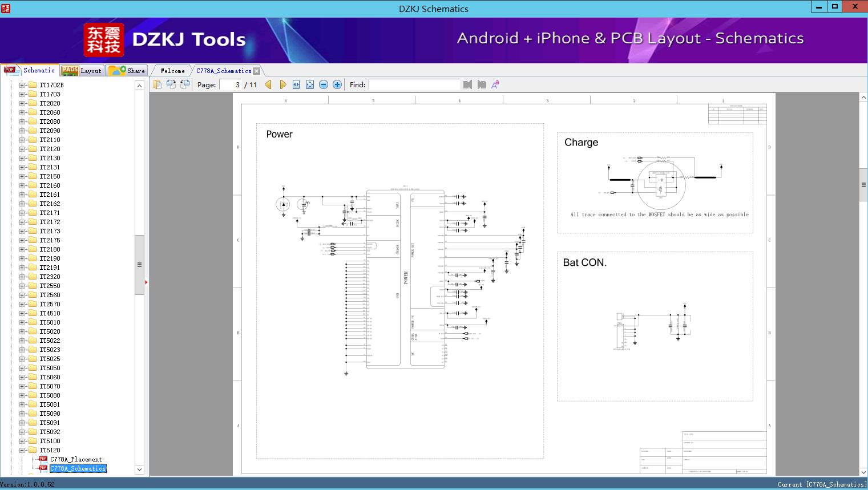Close the C778A_Schematics tab
This screenshot has height=490, width=868.
click(x=257, y=71)
